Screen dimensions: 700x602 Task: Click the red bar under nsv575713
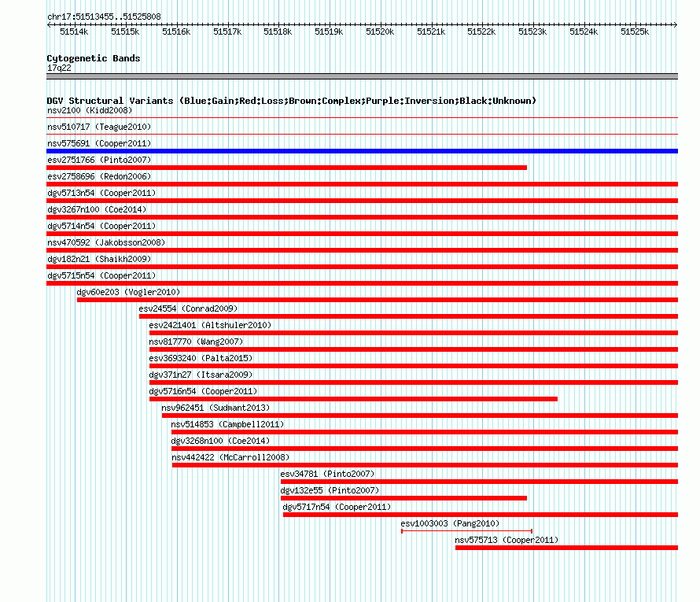pyautogui.click(x=566, y=548)
